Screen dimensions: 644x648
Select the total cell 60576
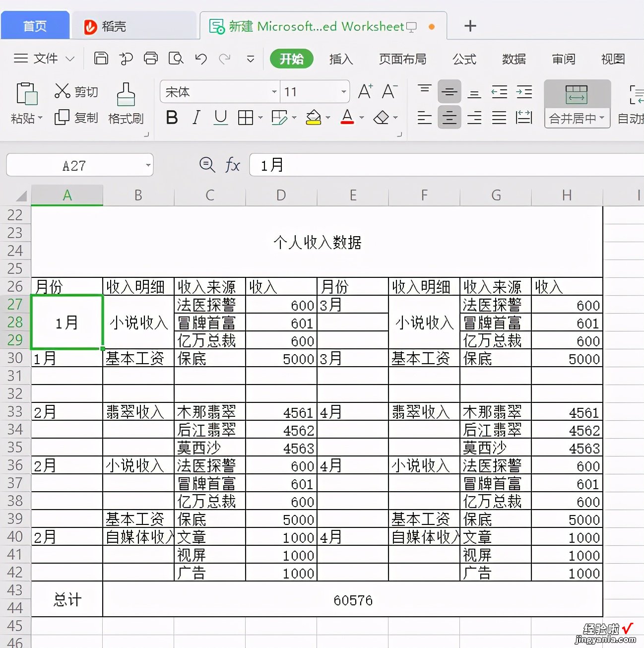tap(353, 599)
